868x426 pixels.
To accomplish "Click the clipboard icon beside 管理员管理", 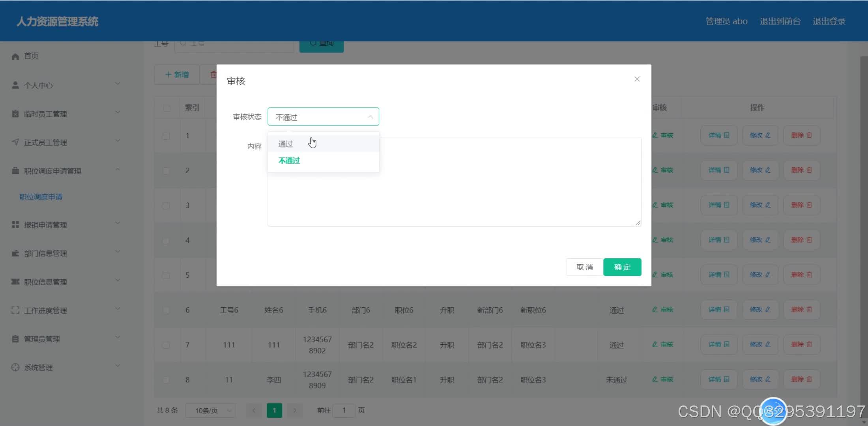I will 15,339.
